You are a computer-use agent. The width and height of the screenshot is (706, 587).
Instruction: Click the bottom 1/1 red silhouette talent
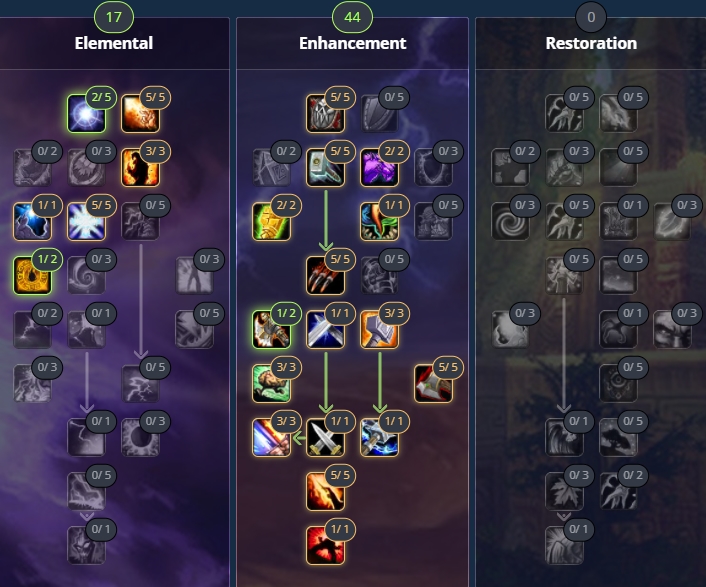(325, 546)
